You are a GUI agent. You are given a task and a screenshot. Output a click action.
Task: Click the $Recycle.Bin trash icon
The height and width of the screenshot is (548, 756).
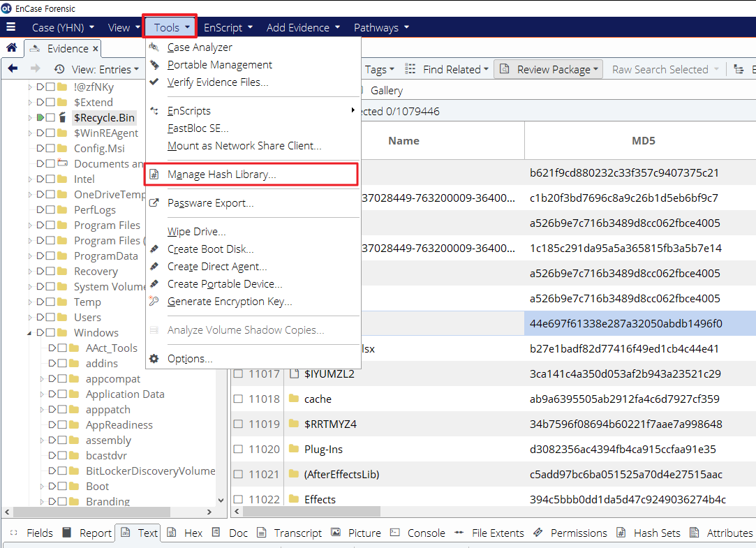[x=62, y=117]
